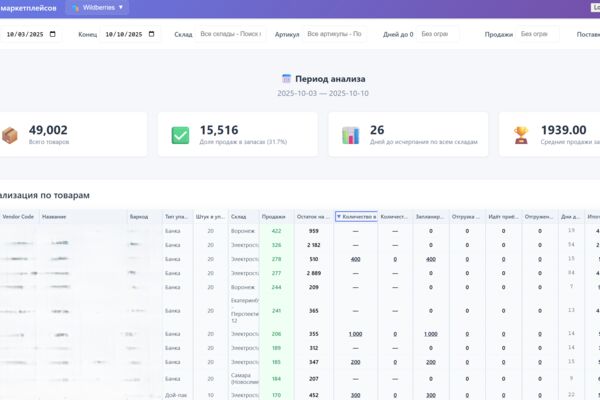Screen dimensions: 600x400
Task: Click the trophy icon on 1939.00 card
Action: tap(521, 136)
